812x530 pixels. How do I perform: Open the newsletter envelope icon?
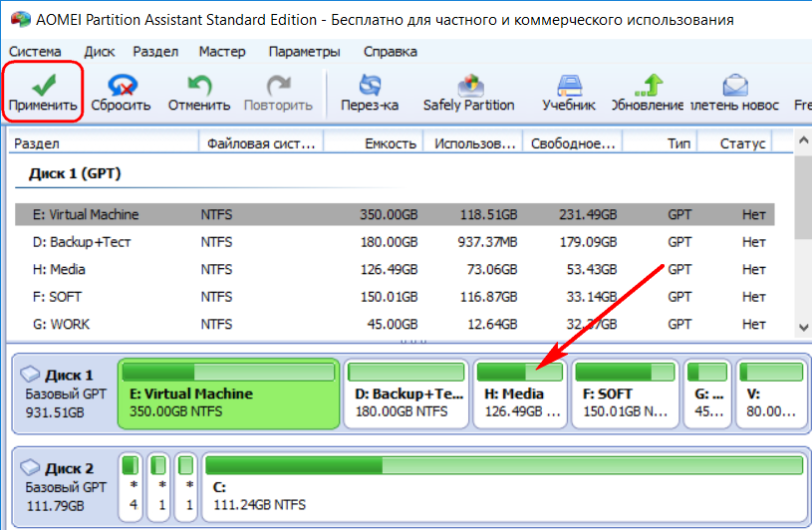click(x=735, y=84)
